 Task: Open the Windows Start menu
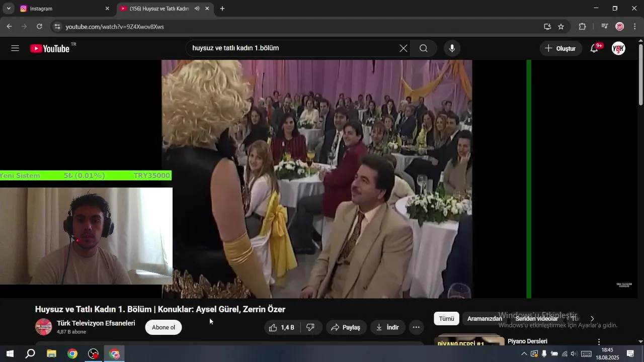pos(9,354)
